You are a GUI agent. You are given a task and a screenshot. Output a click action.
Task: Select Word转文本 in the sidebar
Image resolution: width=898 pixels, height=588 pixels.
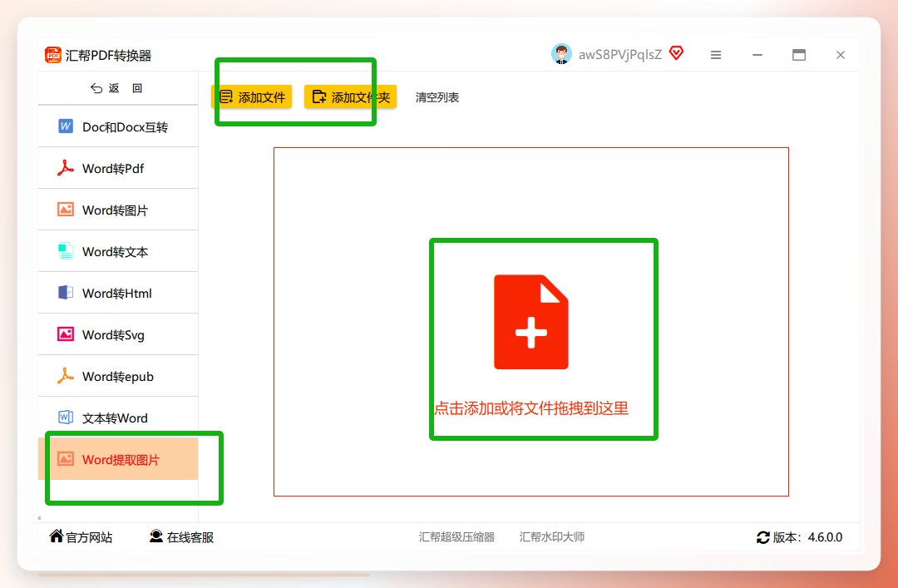pyautogui.click(x=118, y=251)
